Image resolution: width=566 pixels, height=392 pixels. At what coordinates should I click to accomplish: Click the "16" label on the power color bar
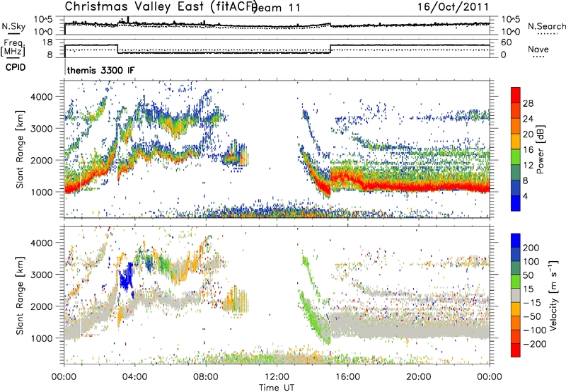point(528,150)
